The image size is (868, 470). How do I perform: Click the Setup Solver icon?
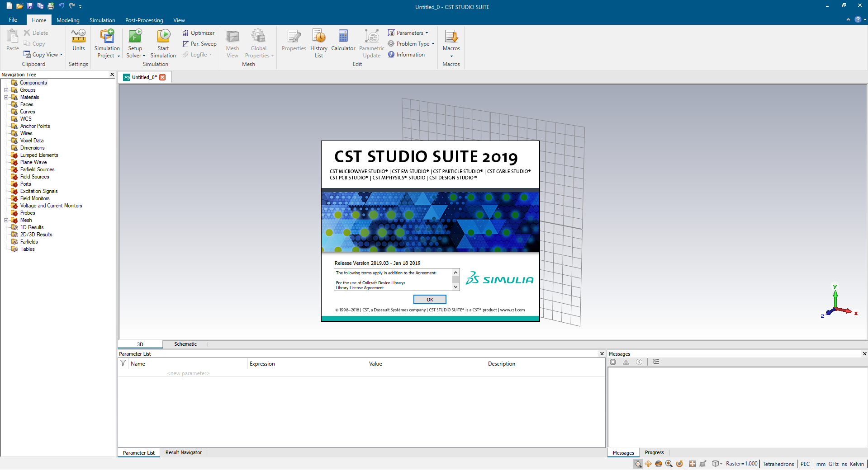click(135, 36)
